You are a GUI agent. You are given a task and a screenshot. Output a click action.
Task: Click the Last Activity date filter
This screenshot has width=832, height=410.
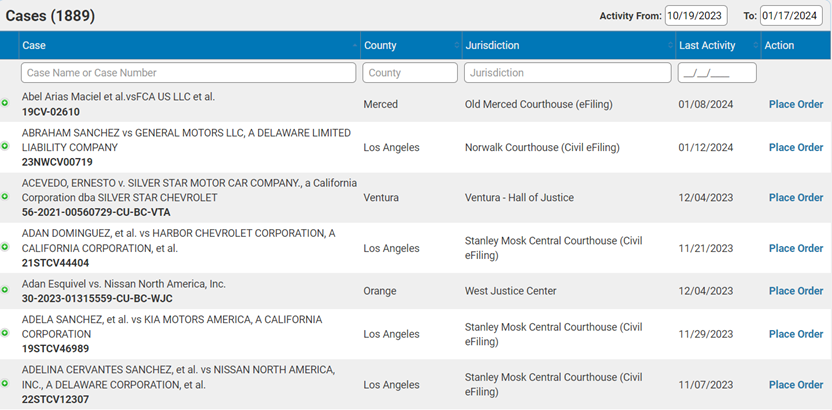click(x=716, y=73)
